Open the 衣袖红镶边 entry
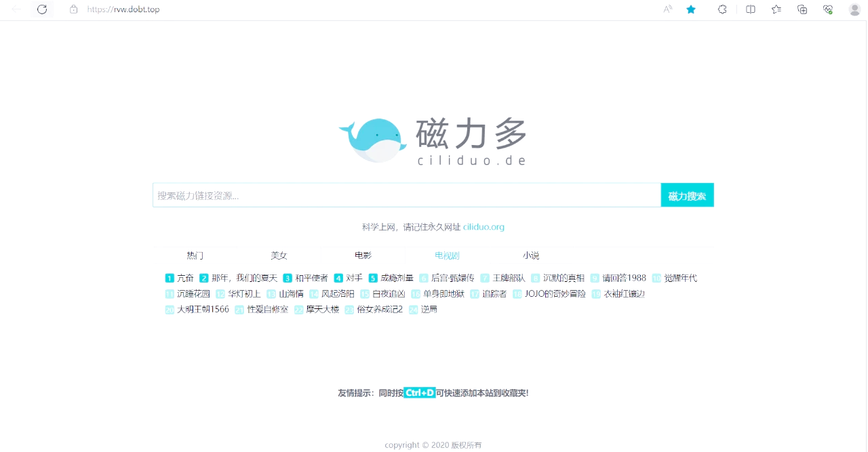 point(624,294)
